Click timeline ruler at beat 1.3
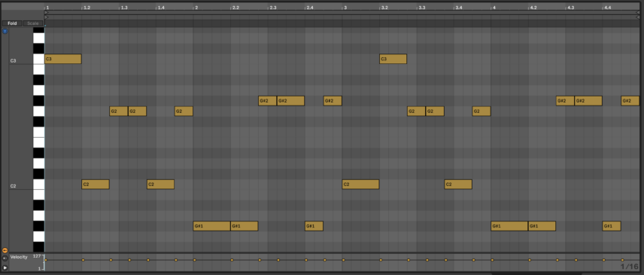 [x=123, y=8]
